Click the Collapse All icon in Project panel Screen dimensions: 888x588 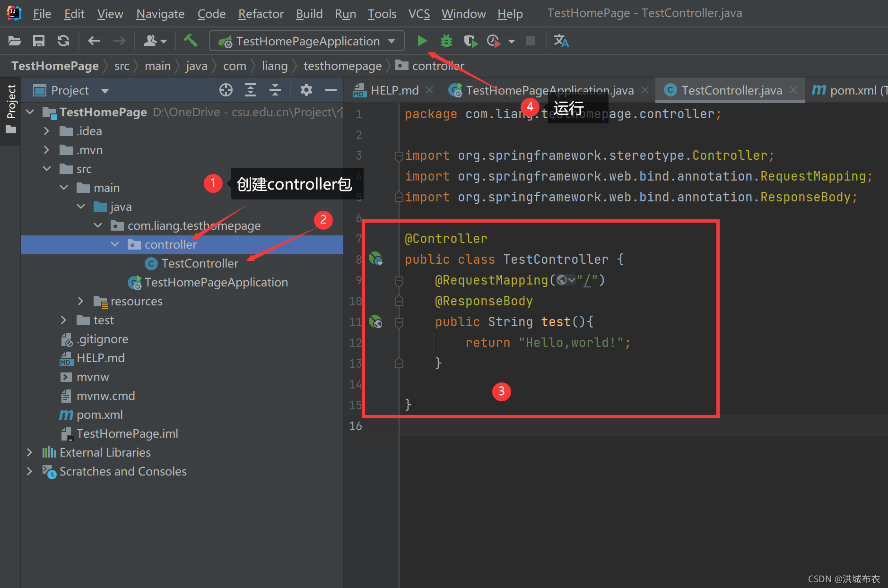coord(275,90)
